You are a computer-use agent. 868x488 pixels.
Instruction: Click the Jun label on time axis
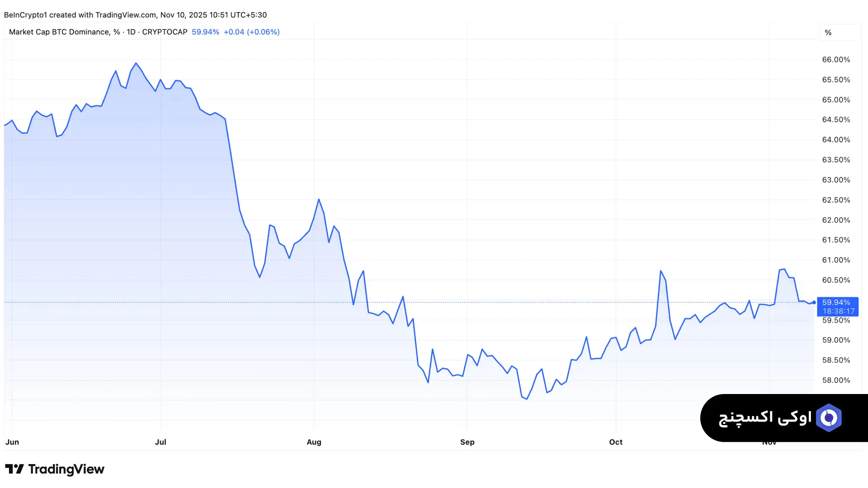pos(12,442)
